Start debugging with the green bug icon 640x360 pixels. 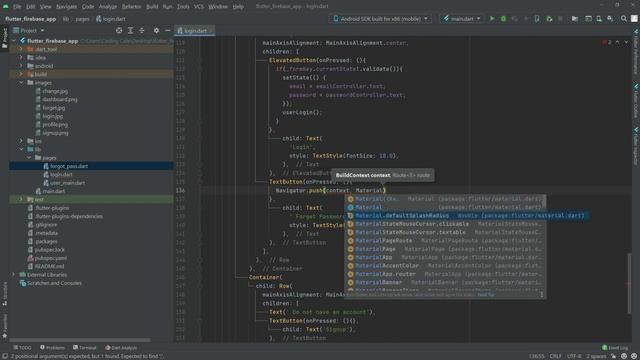503,19
